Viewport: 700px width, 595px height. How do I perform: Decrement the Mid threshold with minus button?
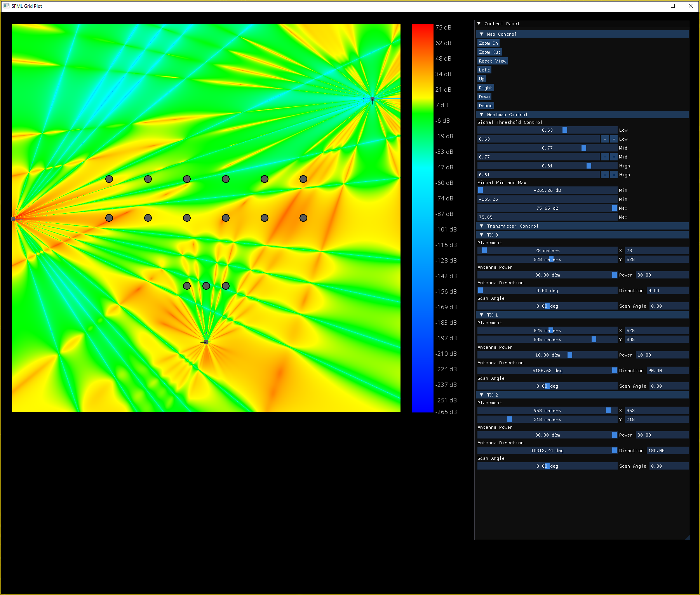[605, 157]
